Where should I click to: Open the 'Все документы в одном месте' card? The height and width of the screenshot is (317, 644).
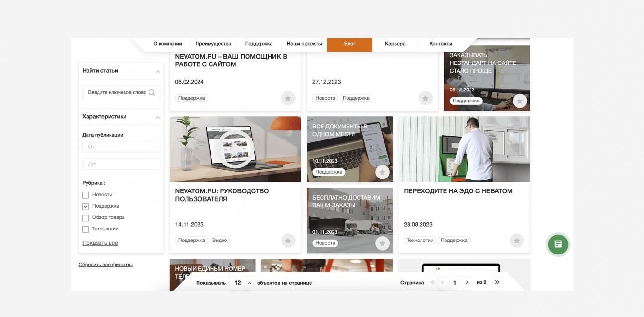tap(349, 149)
